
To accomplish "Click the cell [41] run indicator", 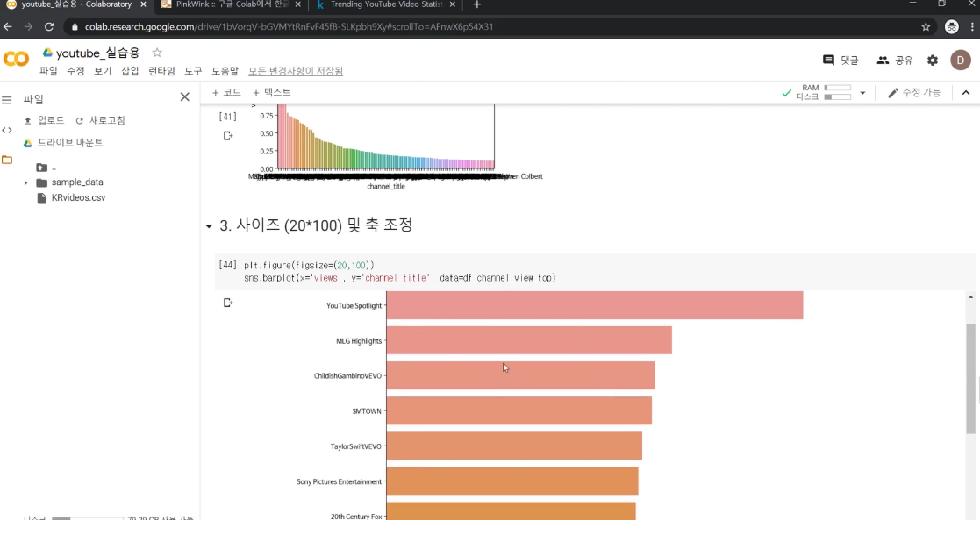I will (227, 117).
